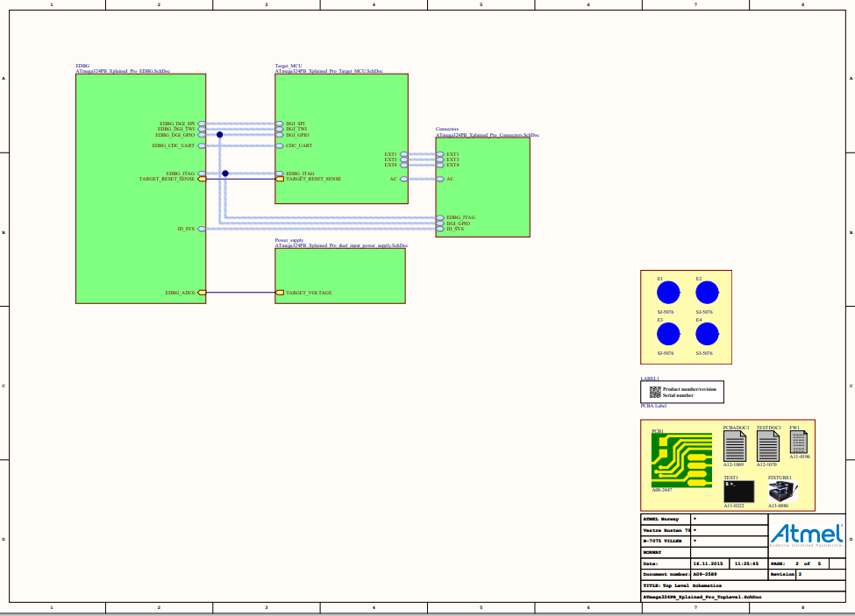Image resolution: width=855 pixels, height=616 pixels.
Task: Select the junction dot on the DGI_GPIO bus
Action: pos(220,135)
